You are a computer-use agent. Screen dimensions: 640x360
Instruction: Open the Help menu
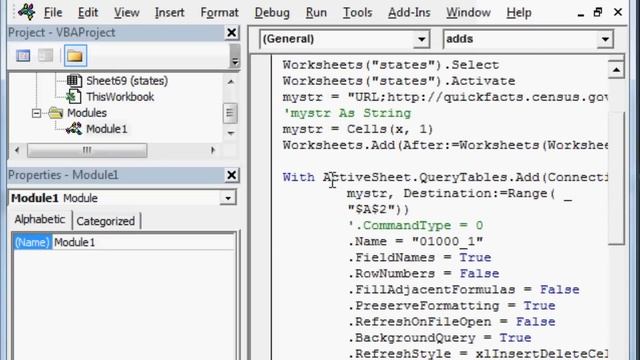click(519, 12)
